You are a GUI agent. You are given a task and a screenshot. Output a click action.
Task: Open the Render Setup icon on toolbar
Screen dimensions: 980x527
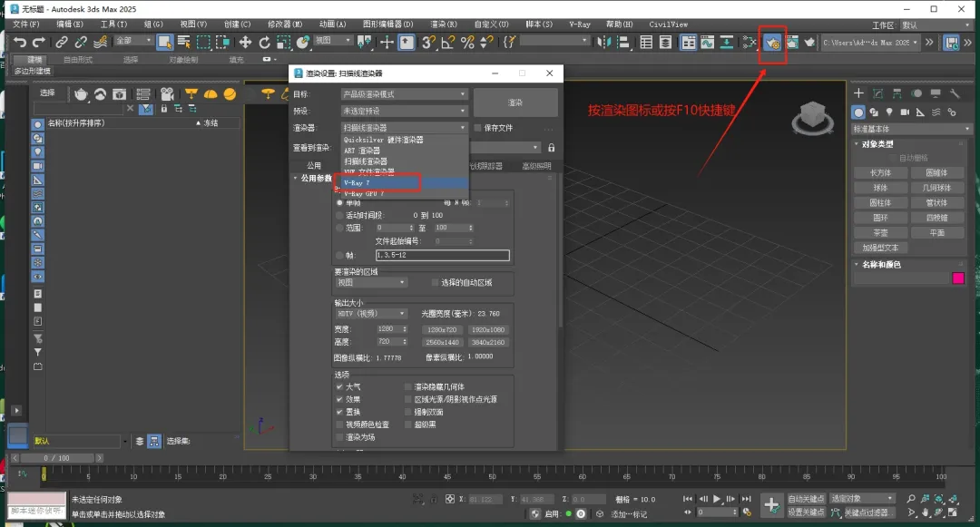[770, 41]
